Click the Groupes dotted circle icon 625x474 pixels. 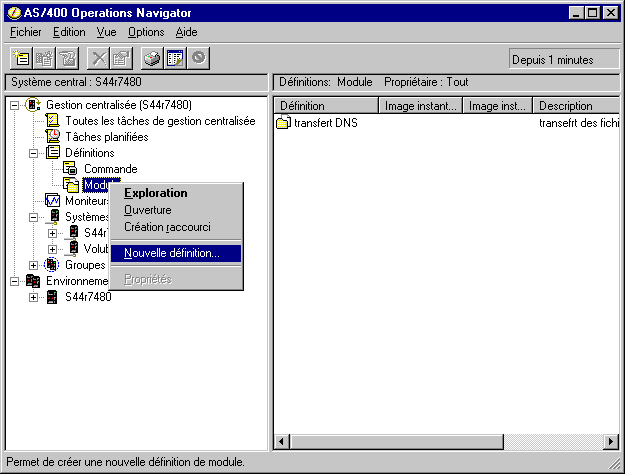(x=51, y=264)
